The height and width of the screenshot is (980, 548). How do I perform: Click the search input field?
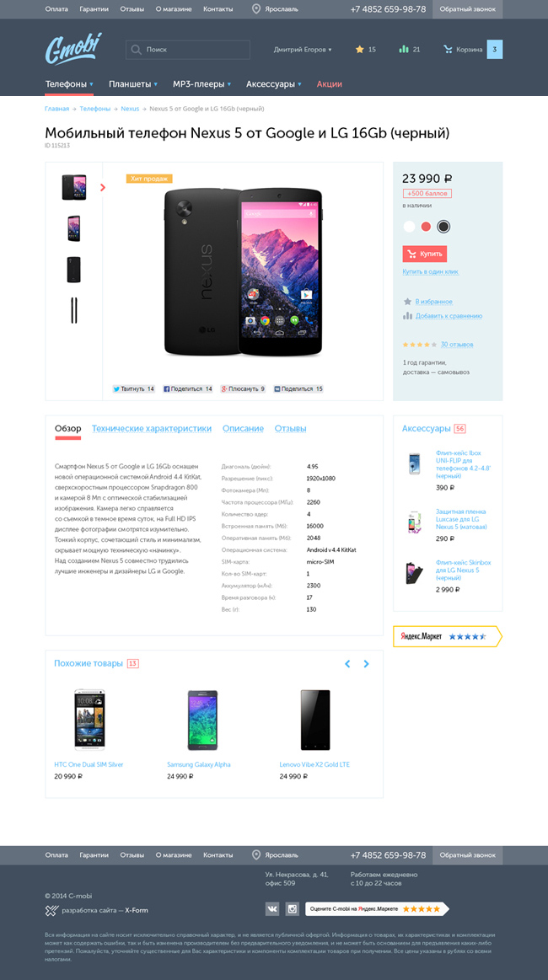coord(188,50)
